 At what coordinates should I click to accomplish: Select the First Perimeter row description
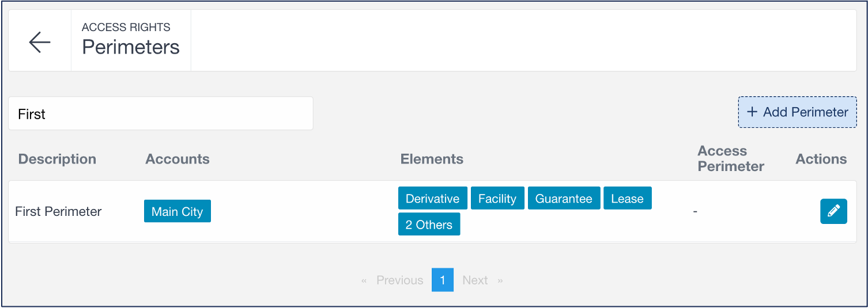[x=58, y=211]
